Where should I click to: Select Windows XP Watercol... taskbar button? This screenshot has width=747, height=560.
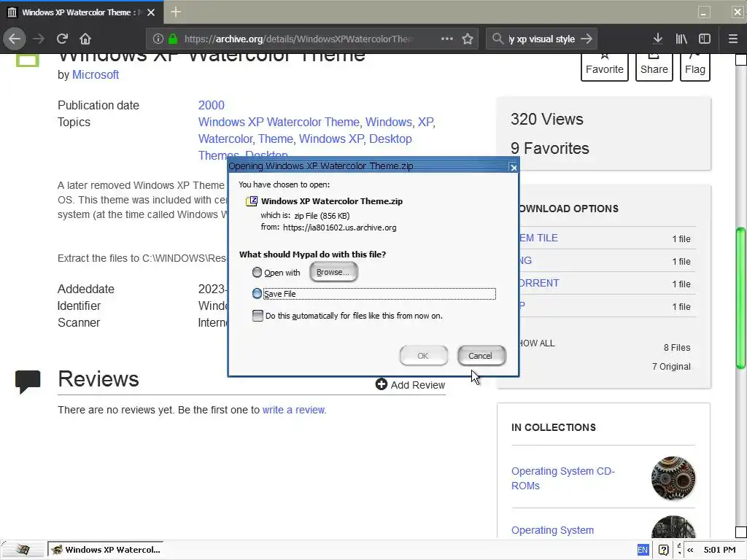coord(105,550)
